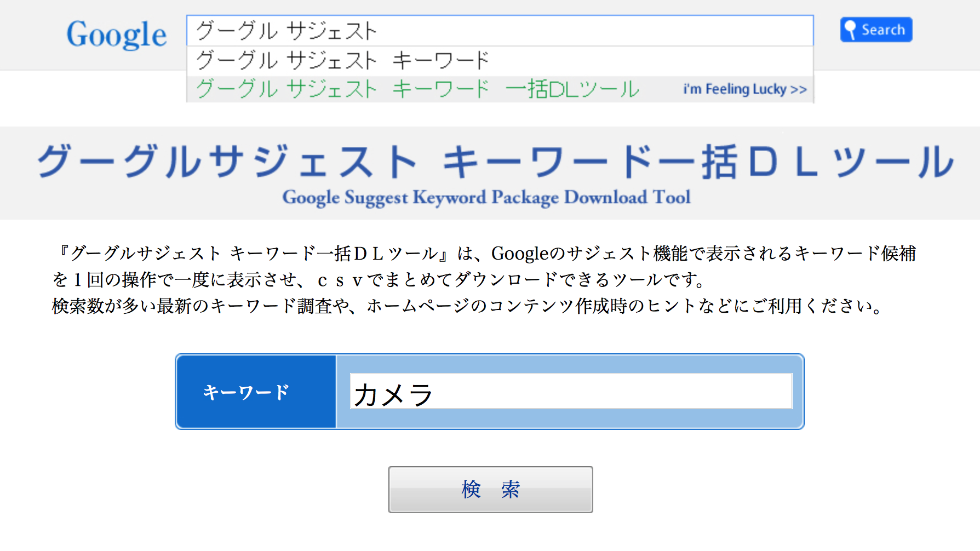The height and width of the screenshot is (551, 980).
Task: Click the word Download in the English subtitle
Action: 605,197
